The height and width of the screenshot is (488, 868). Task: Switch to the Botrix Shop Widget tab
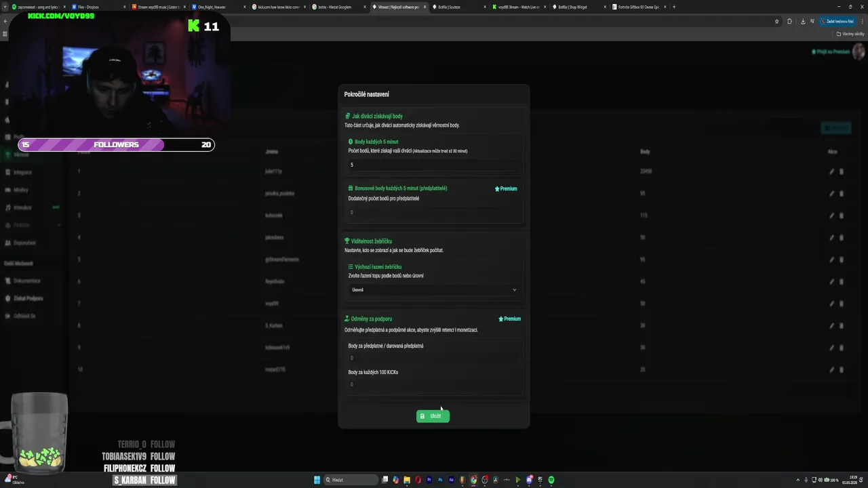tap(580, 7)
